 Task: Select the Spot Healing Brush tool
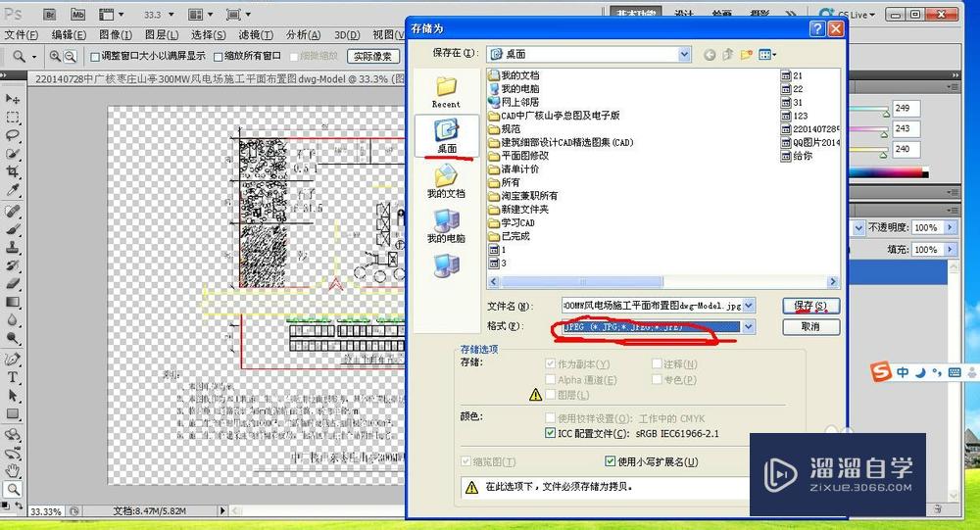coord(13,211)
